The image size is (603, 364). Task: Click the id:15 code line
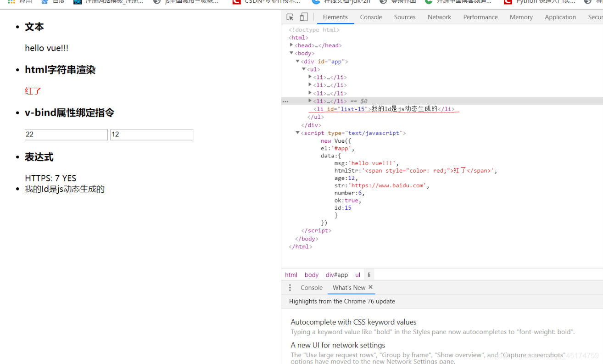pyautogui.click(x=343, y=207)
